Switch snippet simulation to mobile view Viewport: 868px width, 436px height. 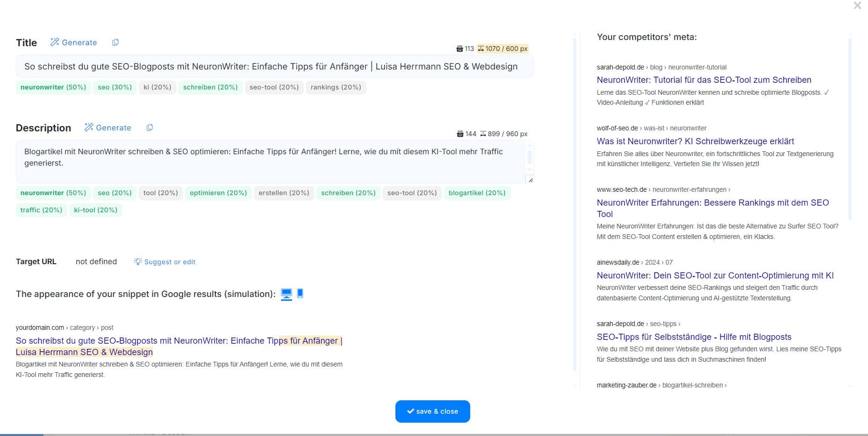tap(300, 294)
